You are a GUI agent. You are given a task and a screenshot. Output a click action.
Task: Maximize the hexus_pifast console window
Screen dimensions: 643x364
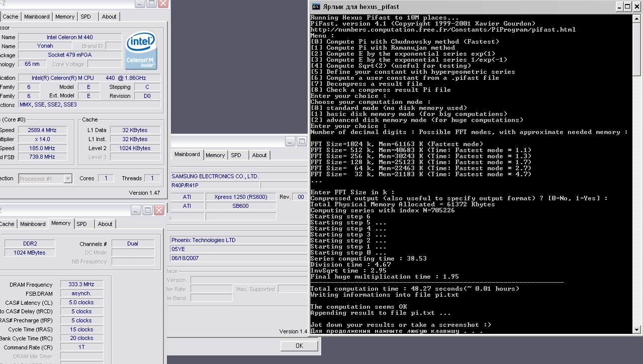coord(627,7)
